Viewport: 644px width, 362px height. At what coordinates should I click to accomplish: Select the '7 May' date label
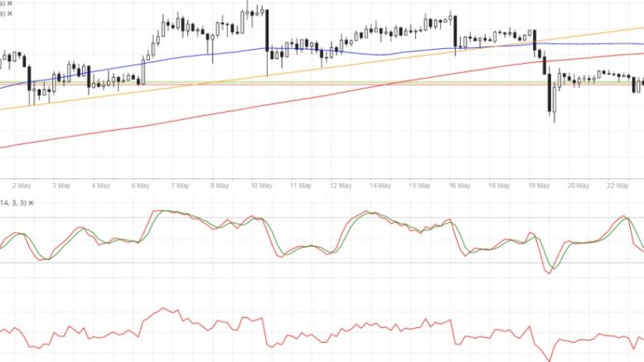[x=180, y=186]
